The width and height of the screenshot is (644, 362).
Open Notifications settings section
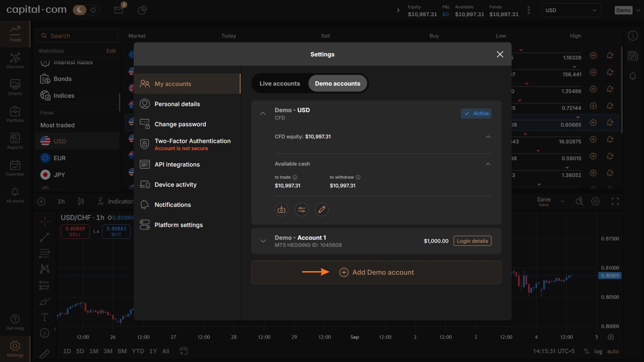[x=187, y=205]
